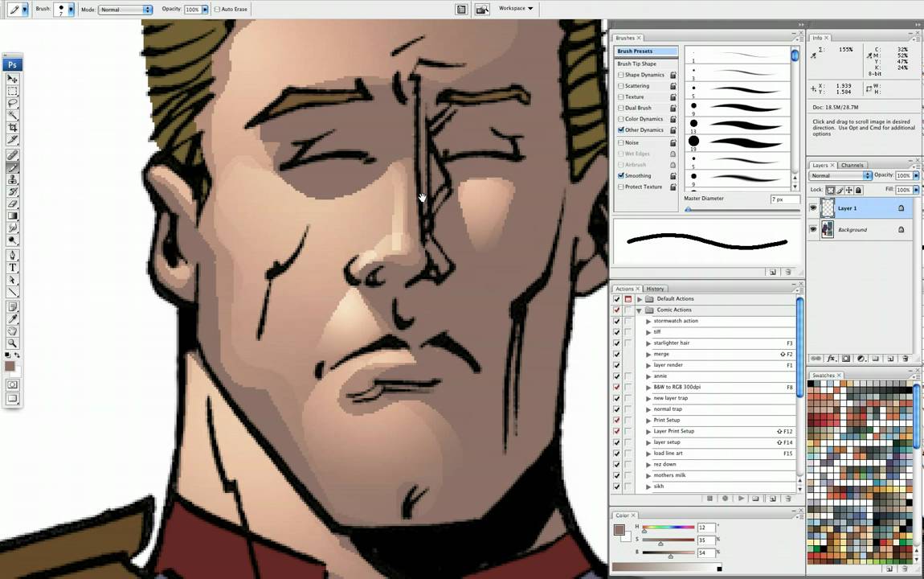Open brush Mode dropdown in options bar
The width and height of the screenshot is (924, 579).
(x=125, y=10)
